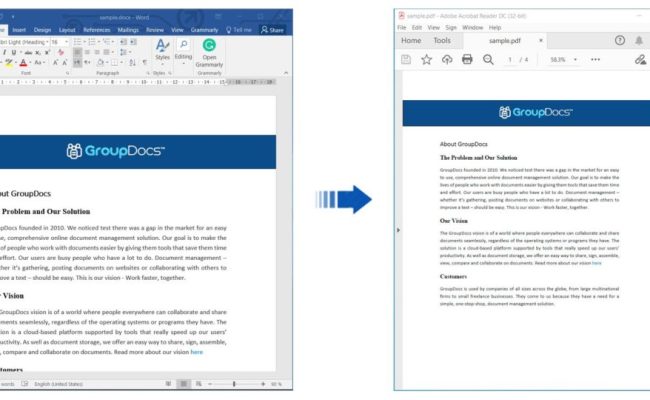Open the File menu in Acrobat Reader
Screen dimensions: 650x400
pyautogui.click(x=402, y=27)
